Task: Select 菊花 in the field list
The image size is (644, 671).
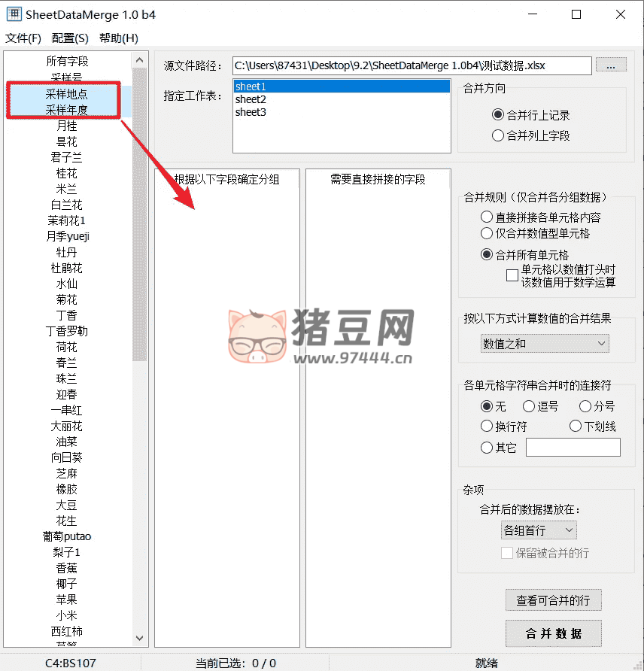Action: [x=67, y=299]
